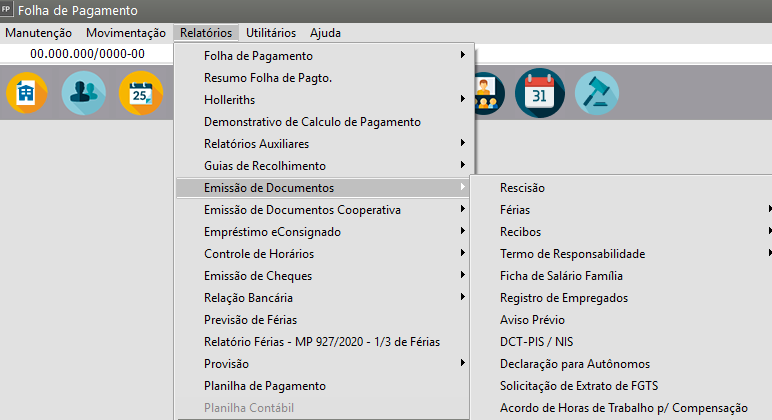The width and height of the screenshot is (772, 420).
Task: Open the Movimentação menu
Action: pyautogui.click(x=126, y=33)
